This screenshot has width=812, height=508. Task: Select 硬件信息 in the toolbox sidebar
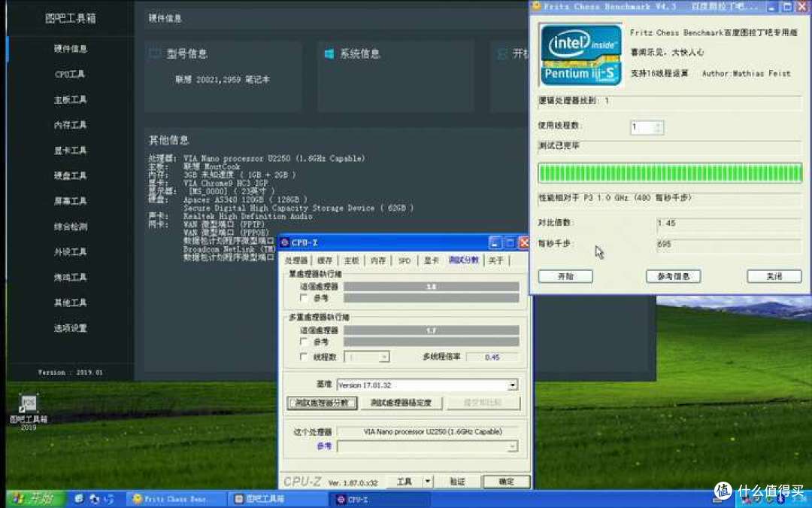[71, 49]
